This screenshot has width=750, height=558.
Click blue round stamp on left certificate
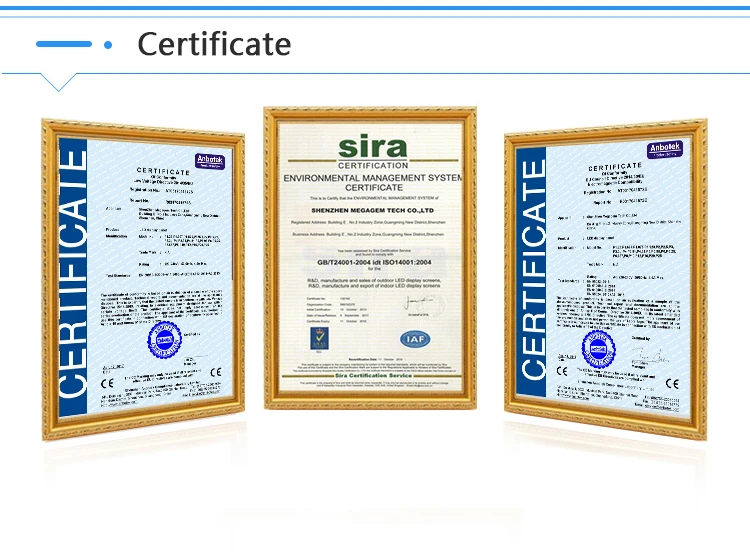pos(164,339)
